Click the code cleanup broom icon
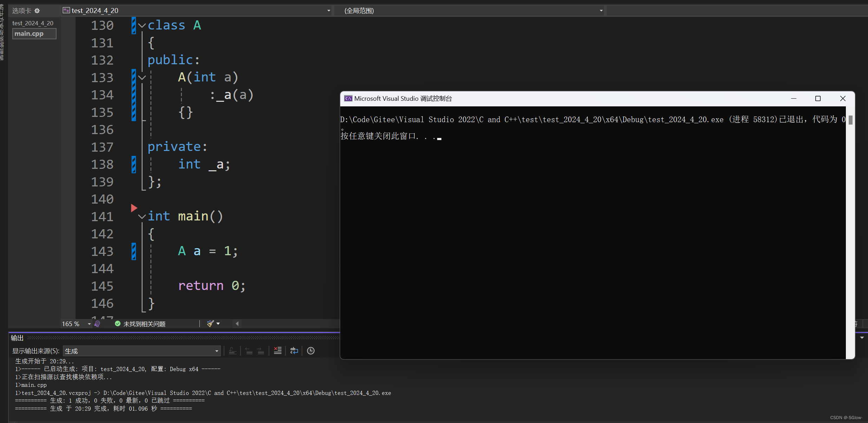The width and height of the screenshot is (868, 423). pos(210,324)
